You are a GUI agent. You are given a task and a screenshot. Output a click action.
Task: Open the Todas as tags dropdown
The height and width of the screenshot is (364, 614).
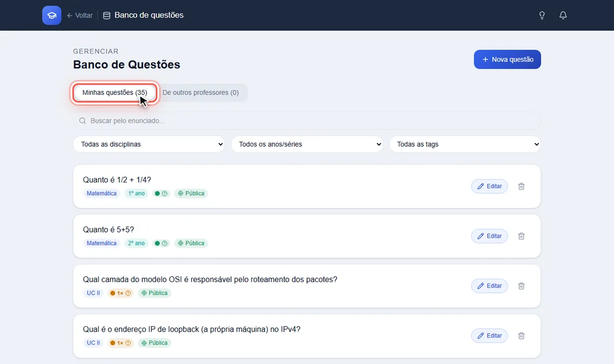click(465, 144)
